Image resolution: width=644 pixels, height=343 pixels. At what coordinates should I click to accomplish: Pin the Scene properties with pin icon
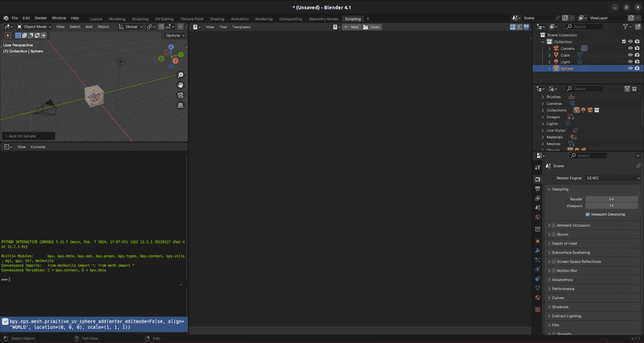pyautogui.click(x=637, y=166)
